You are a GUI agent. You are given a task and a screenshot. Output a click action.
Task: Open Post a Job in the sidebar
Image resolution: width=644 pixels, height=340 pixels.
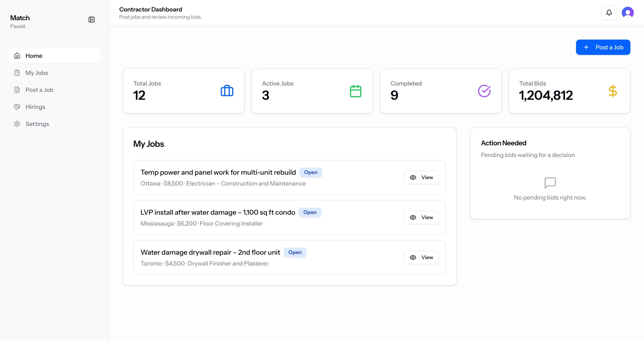(x=54, y=90)
